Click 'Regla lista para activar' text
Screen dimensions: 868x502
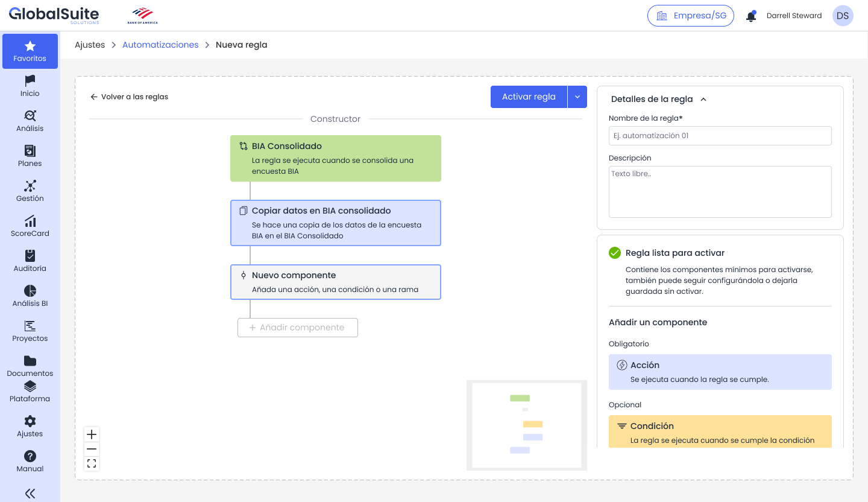point(675,253)
